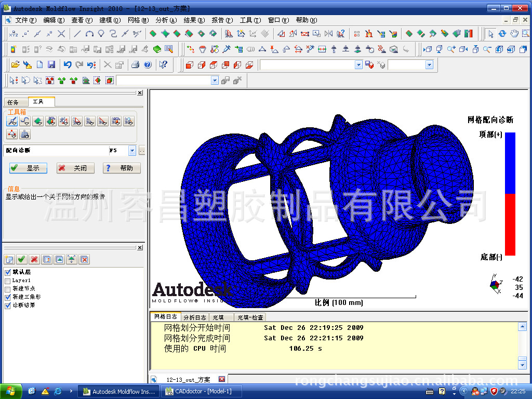Open the 结果(R) menu
532x399 pixels.
[194, 20]
